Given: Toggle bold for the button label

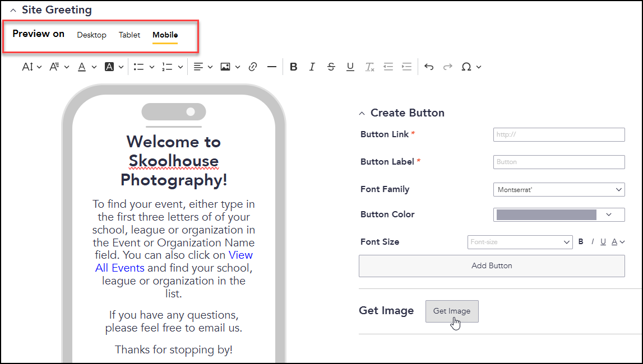Looking at the screenshot, I should tap(581, 242).
